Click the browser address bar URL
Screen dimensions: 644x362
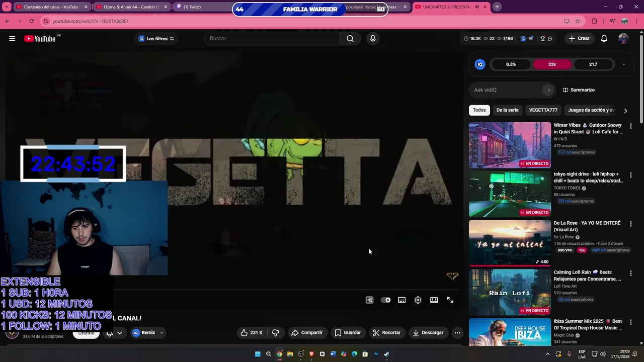click(91, 21)
